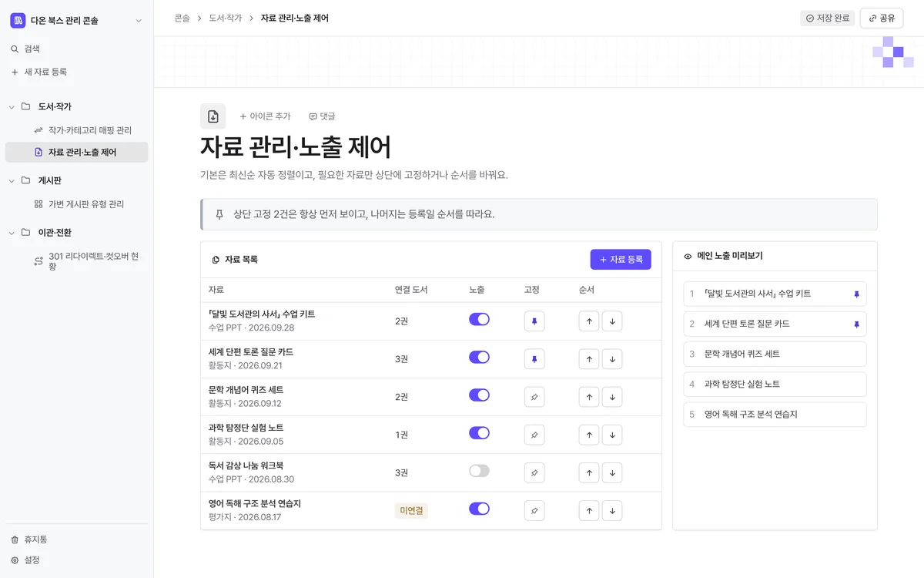The image size is (924, 578).
Task: Move 세계 단편 토론 질문 카드 up
Action: click(589, 359)
